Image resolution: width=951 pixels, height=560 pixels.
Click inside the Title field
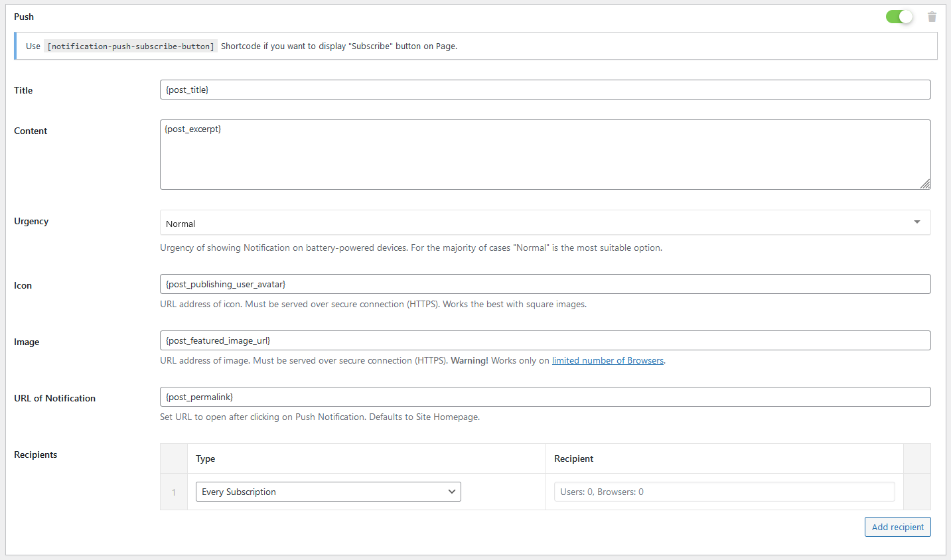(544, 89)
